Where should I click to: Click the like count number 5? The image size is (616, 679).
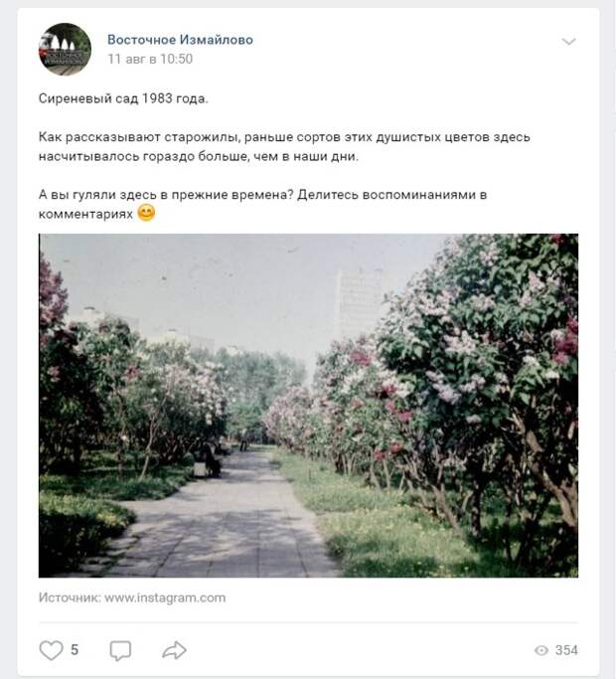coord(75,650)
